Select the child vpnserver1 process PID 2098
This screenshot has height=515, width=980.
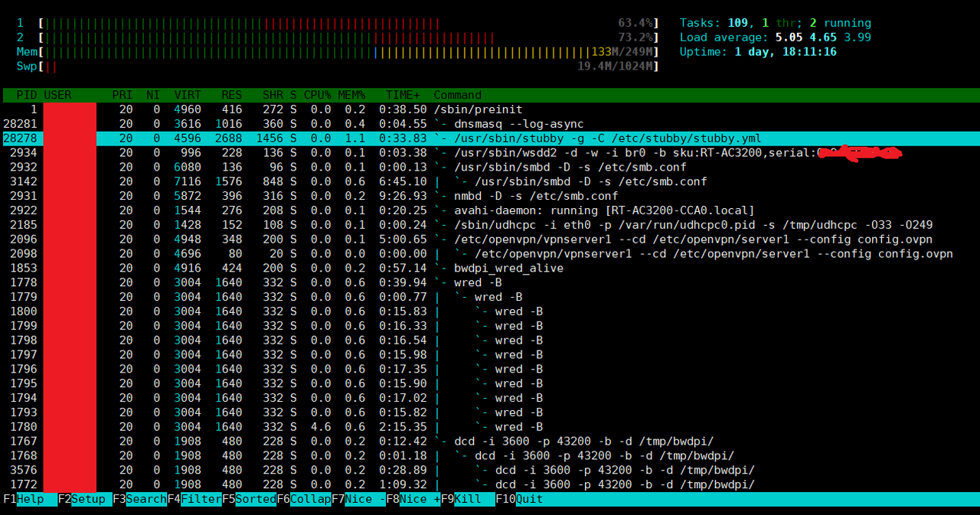pyautogui.click(x=490, y=254)
